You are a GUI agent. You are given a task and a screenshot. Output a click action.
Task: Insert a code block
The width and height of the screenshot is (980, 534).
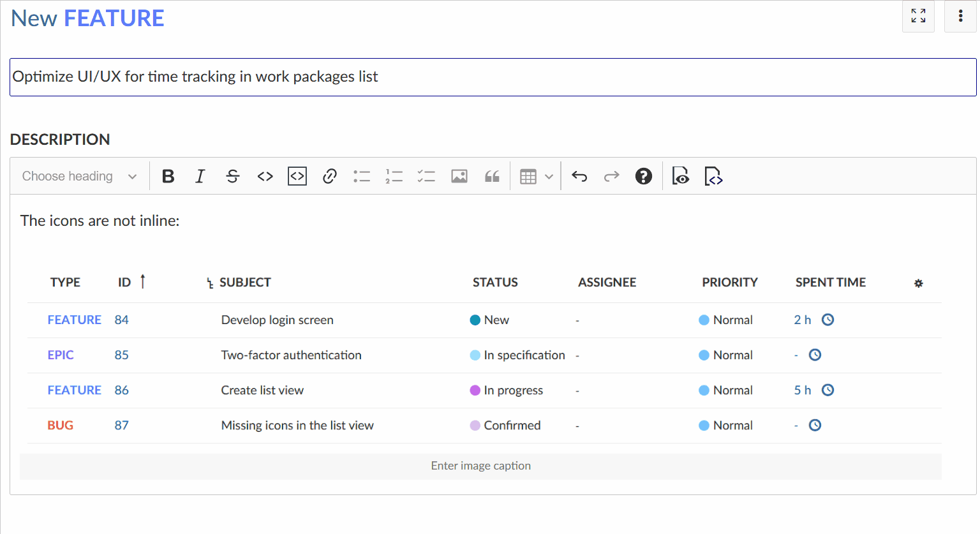297,176
